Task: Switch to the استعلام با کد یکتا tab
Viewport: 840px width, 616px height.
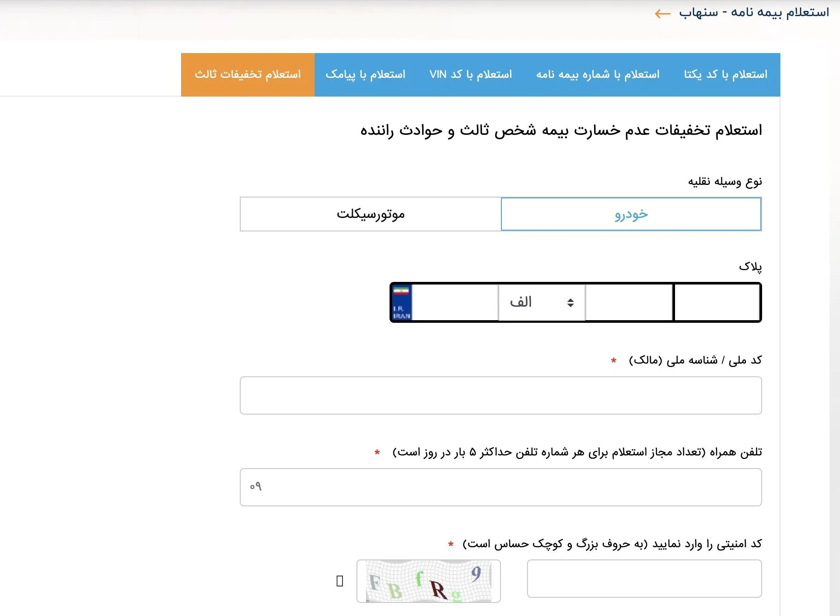Action: click(725, 74)
